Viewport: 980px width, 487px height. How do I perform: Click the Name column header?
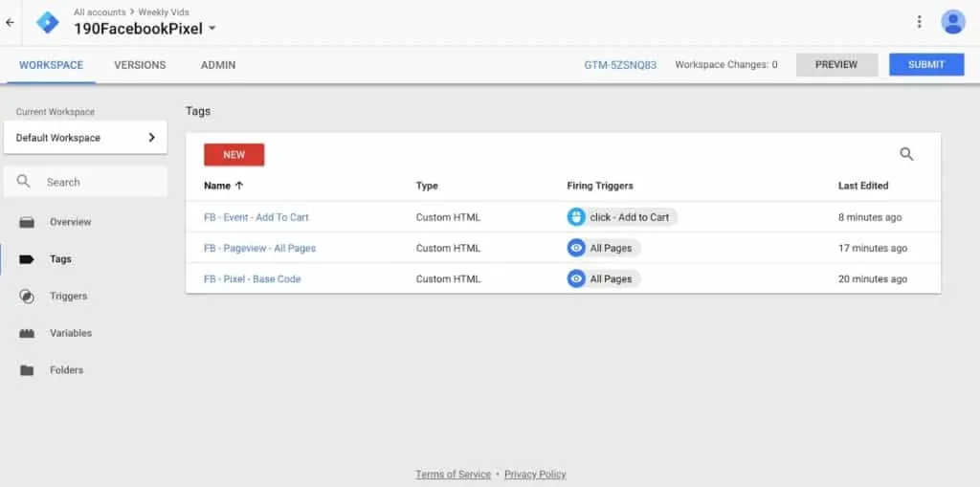click(x=217, y=186)
